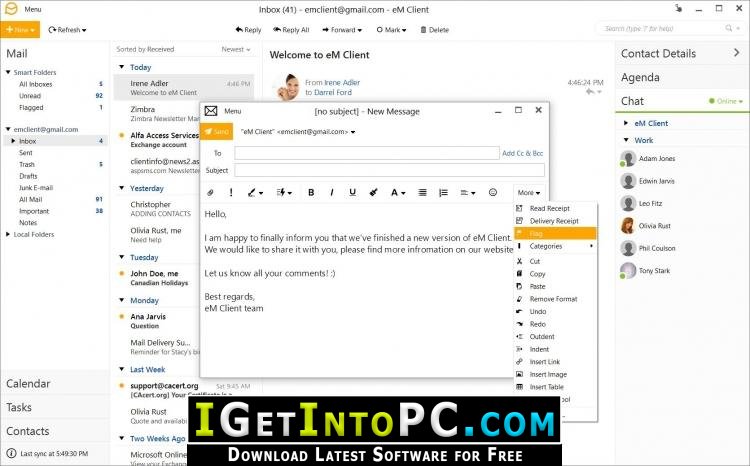Click the bulleted list icon

422,192
